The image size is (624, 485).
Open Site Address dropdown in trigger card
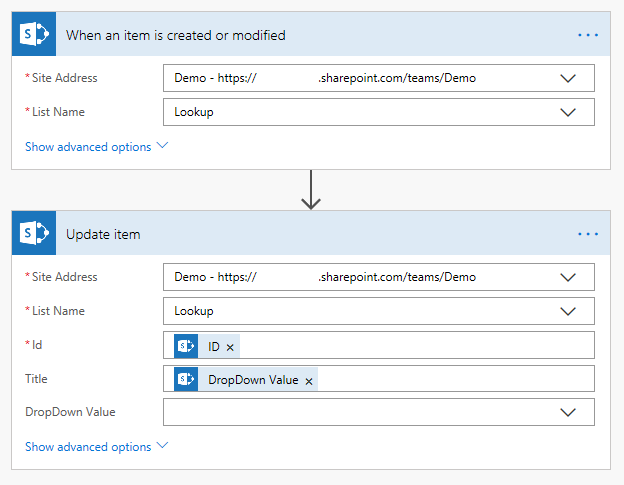pyautogui.click(x=568, y=78)
